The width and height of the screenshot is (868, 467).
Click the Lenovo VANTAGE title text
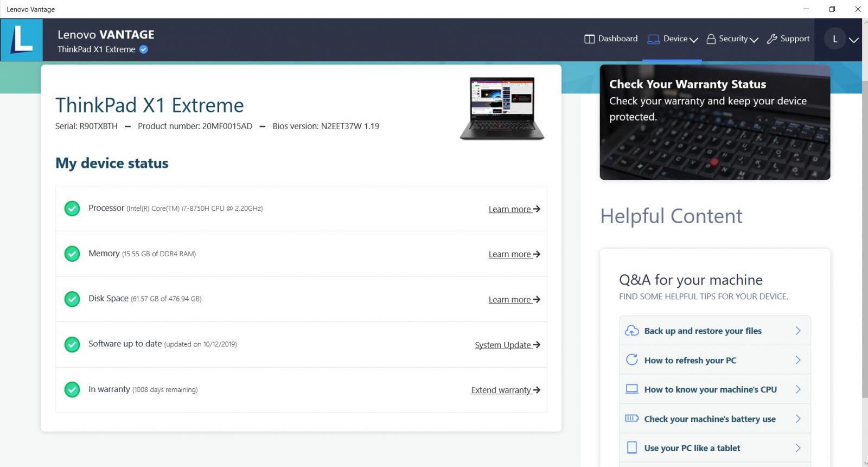106,35
